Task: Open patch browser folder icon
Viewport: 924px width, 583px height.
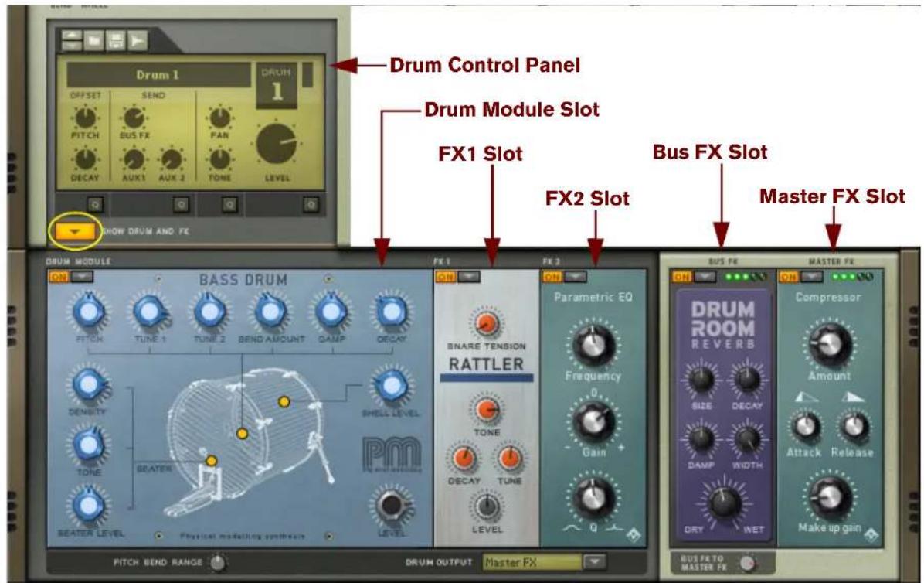Action: (93, 40)
